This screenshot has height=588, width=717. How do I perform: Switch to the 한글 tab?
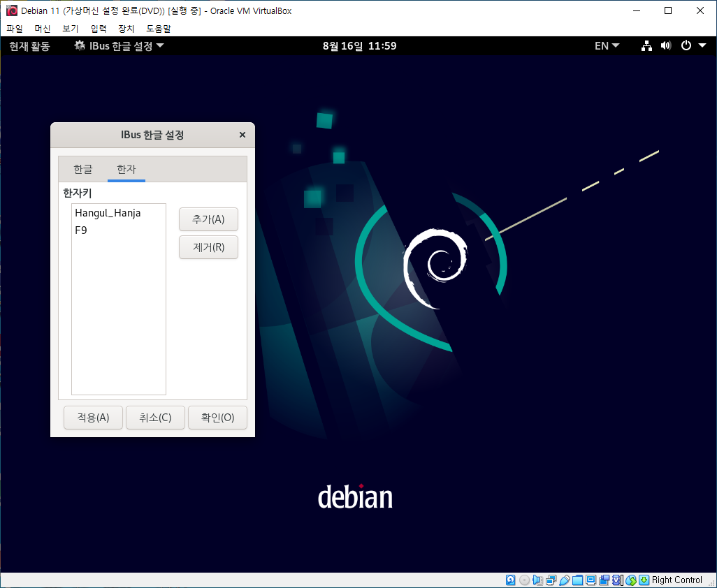click(82, 169)
